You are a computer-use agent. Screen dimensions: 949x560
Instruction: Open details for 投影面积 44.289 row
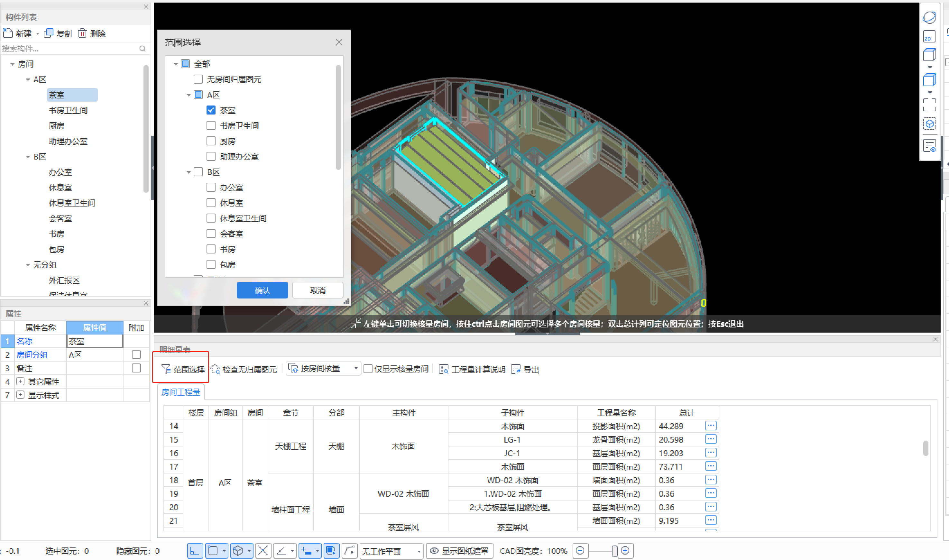pyautogui.click(x=711, y=426)
